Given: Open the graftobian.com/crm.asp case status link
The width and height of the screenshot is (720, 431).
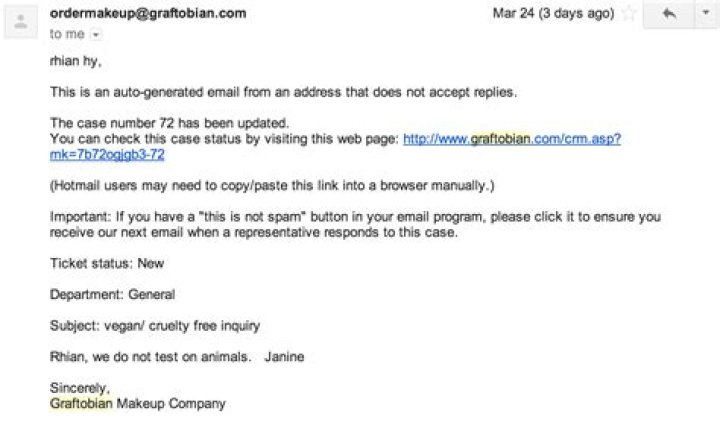Looking at the screenshot, I should coord(511,139).
